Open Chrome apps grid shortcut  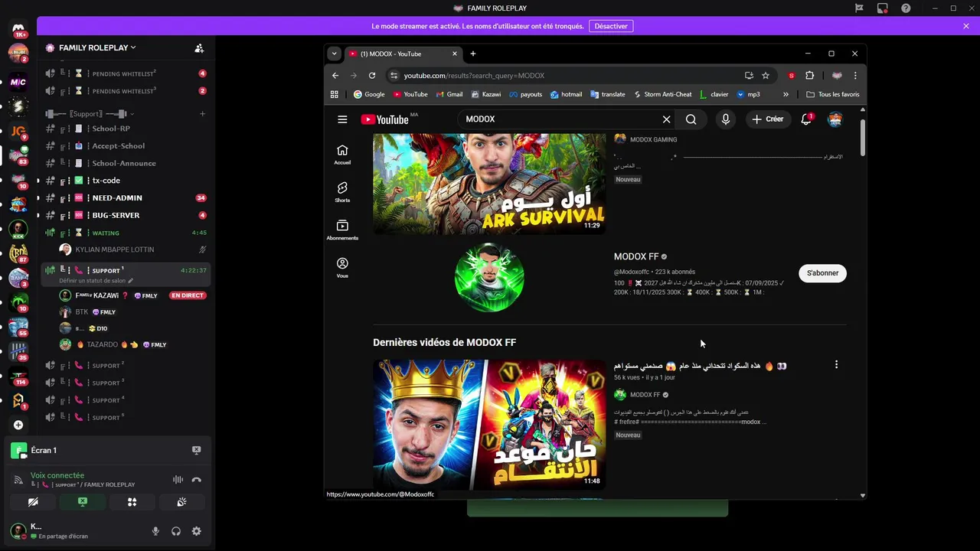335,94
